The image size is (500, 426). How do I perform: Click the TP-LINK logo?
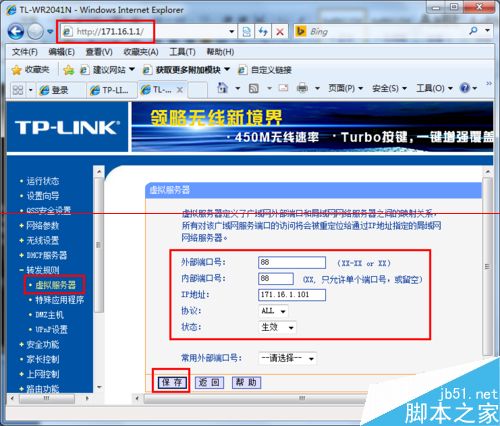click(67, 128)
